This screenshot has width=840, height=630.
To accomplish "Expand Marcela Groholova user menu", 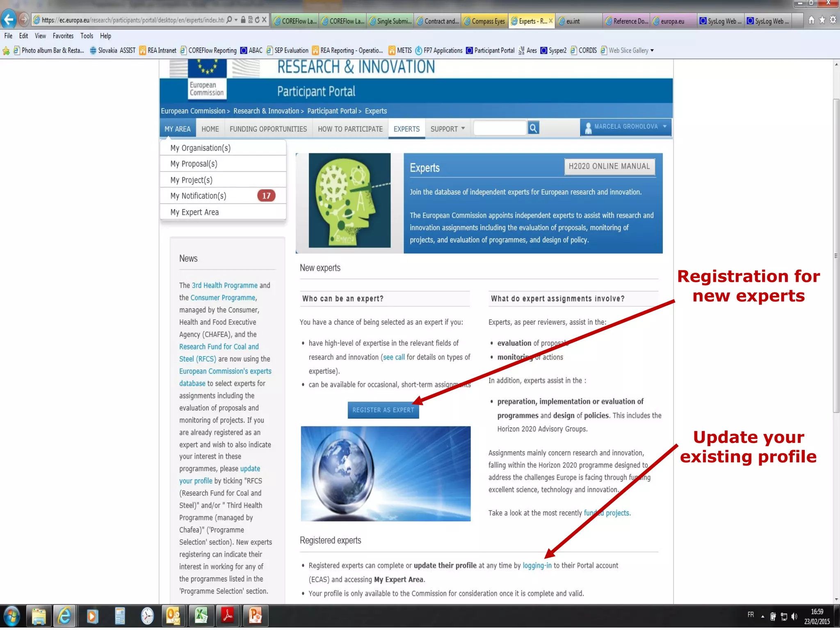I will pos(625,127).
